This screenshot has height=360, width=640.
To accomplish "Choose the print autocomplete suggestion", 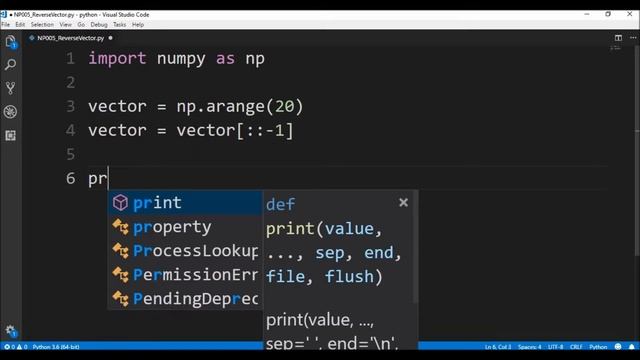I will [x=185, y=202].
